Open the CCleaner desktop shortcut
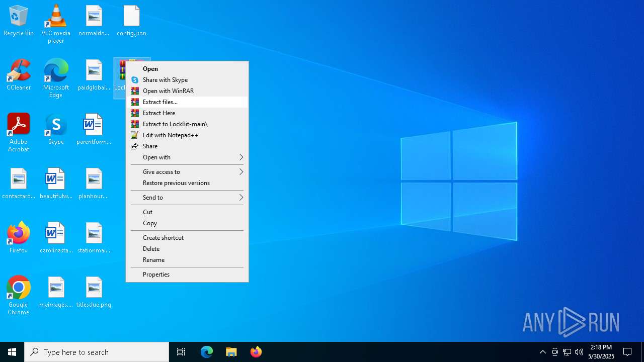Screen dimensions: 644x362 coord(19,75)
